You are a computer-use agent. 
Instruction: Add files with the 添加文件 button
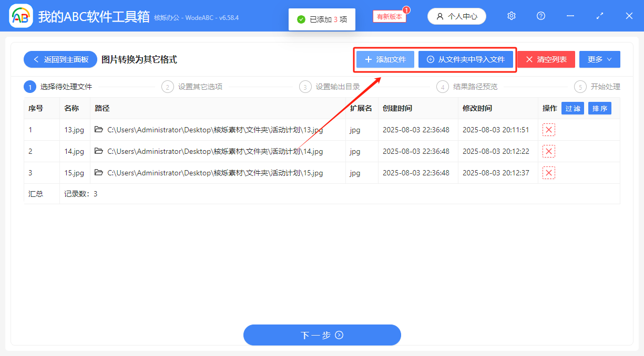tap(384, 59)
